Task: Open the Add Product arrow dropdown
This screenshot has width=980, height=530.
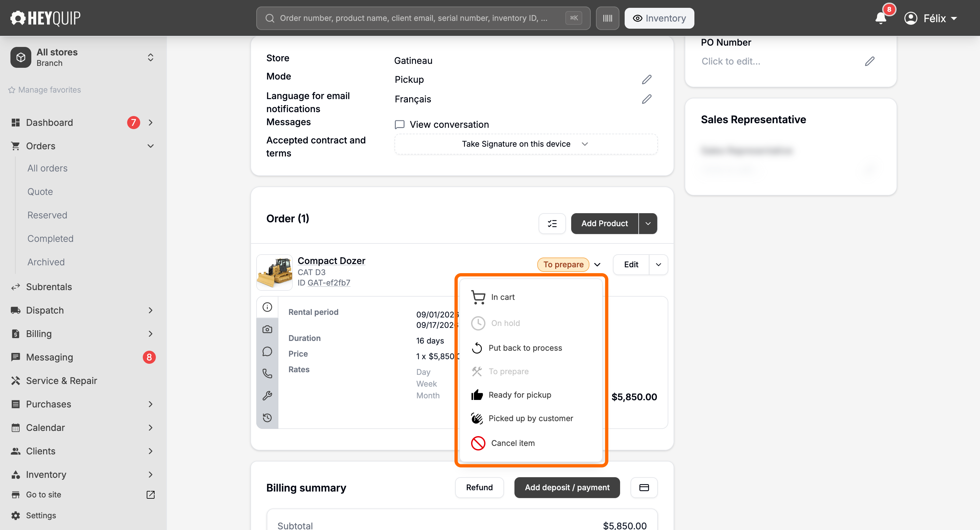Action: point(648,224)
